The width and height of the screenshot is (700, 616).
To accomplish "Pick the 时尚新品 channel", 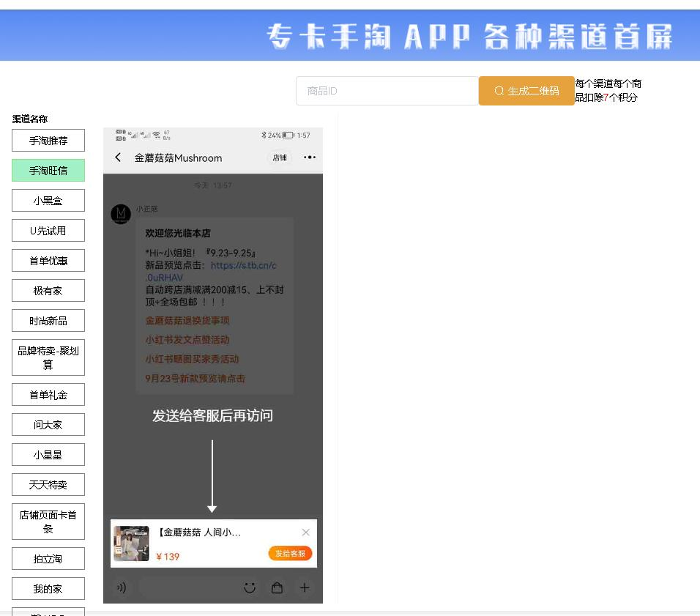I will [48, 320].
